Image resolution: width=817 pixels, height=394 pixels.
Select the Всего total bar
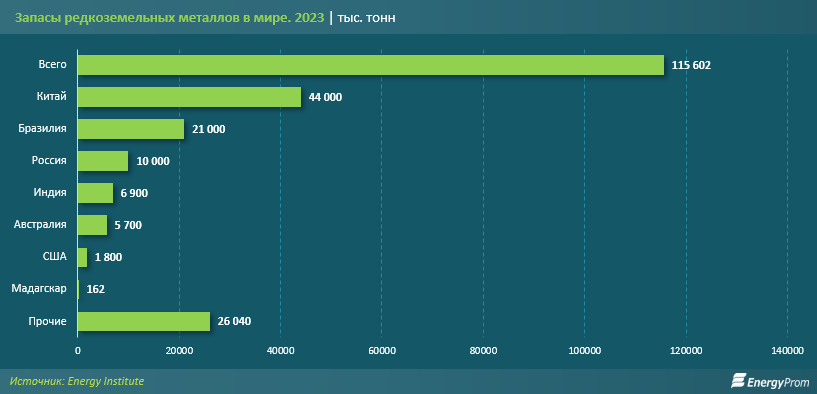371,65
